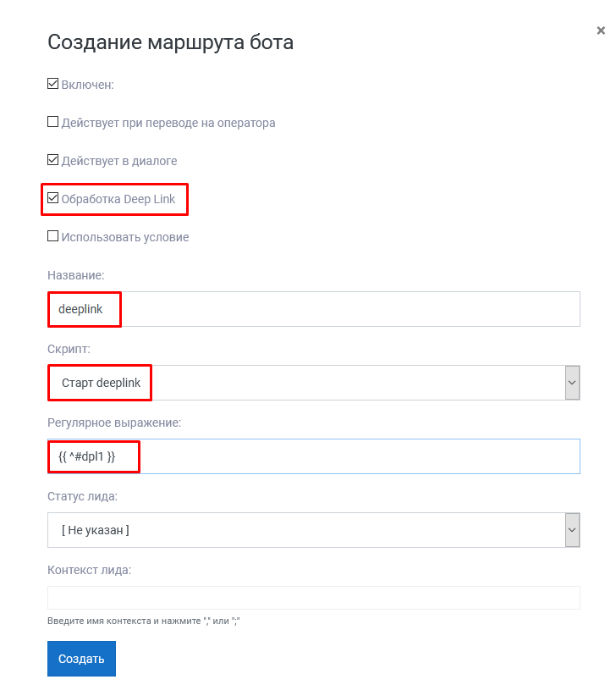Image resolution: width=616 pixels, height=685 pixels.
Task: Focus the Регулярное выражение input field
Action: [x=313, y=456]
